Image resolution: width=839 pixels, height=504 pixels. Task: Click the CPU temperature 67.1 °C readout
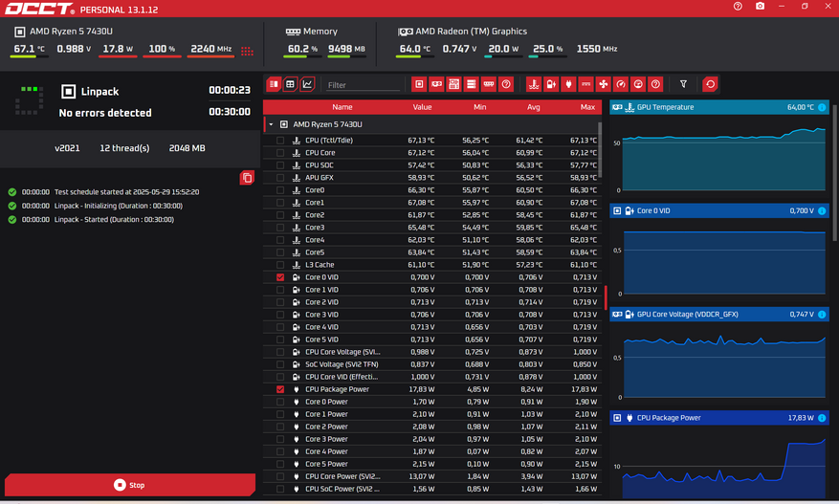tap(30, 49)
